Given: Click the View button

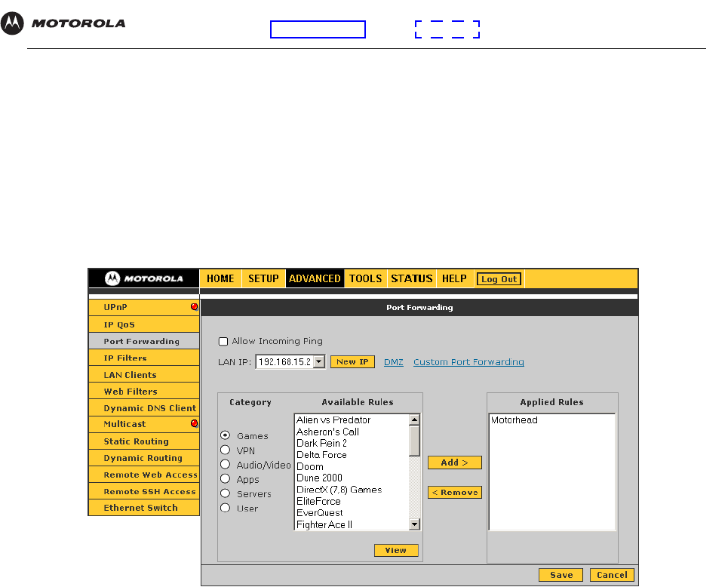Looking at the screenshot, I should (396, 550).
